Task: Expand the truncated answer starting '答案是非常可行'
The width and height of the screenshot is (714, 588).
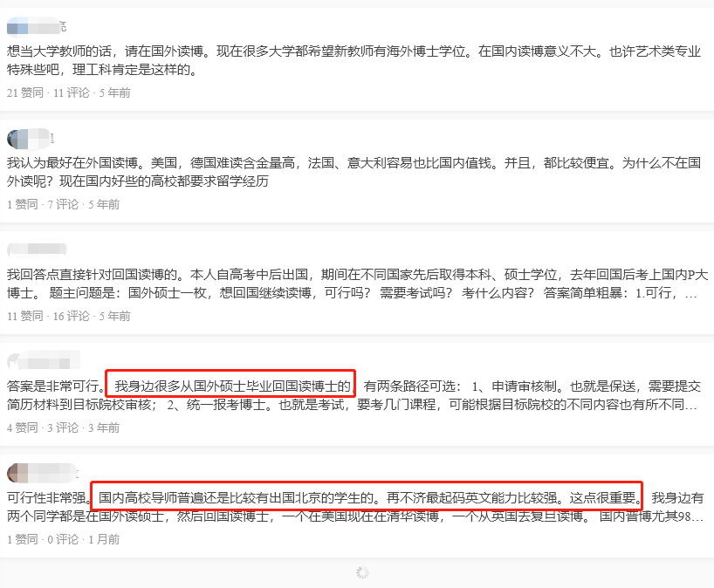Action: point(354,395)
